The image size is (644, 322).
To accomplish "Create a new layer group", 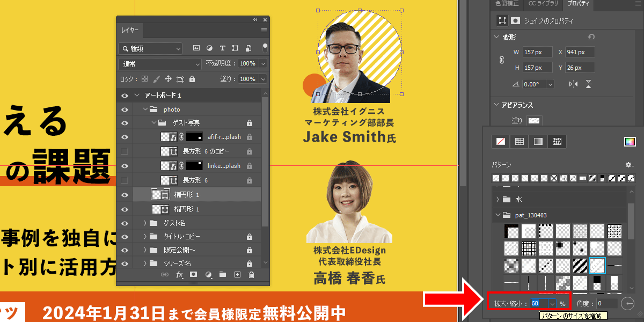I will (x=222, y=275).
